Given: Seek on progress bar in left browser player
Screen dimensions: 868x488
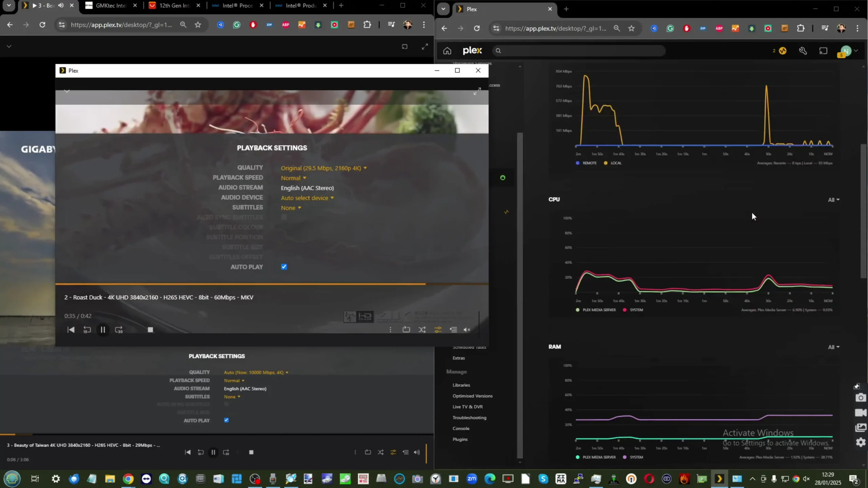Looking at the screenshot, I should (217, 434).
